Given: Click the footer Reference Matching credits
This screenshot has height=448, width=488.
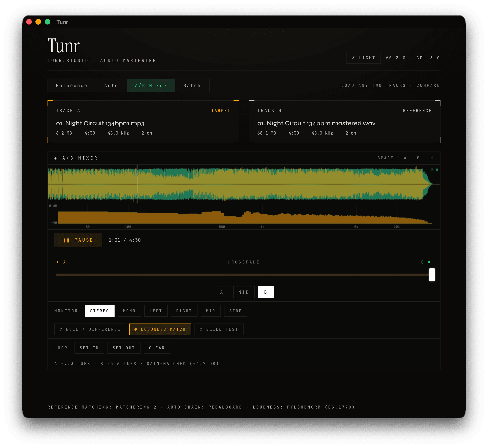Looking at the screenshot, I should coord(201,407).
